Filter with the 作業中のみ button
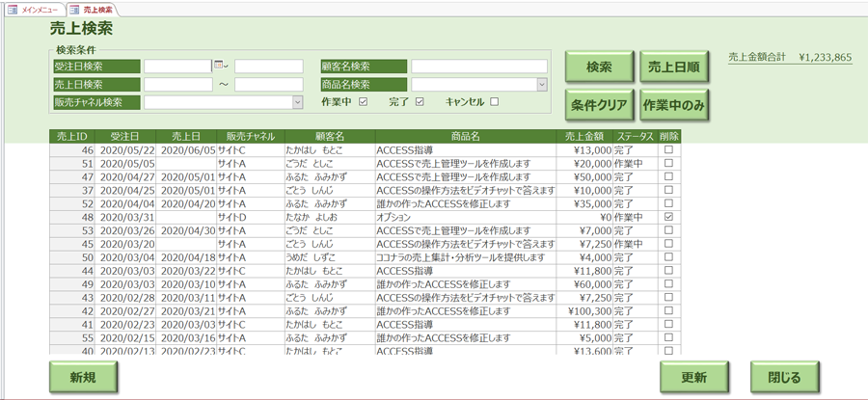Image resolution: width=868 pixels, height=400 pixels. pos(673,105)
